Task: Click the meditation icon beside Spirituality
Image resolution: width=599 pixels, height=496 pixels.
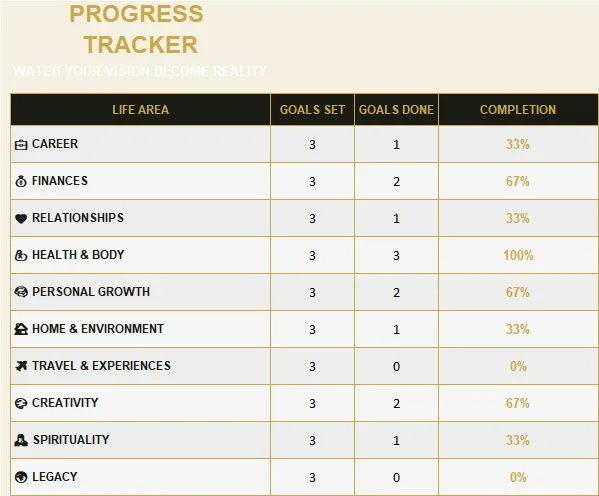Action: [x=21, y=440]
